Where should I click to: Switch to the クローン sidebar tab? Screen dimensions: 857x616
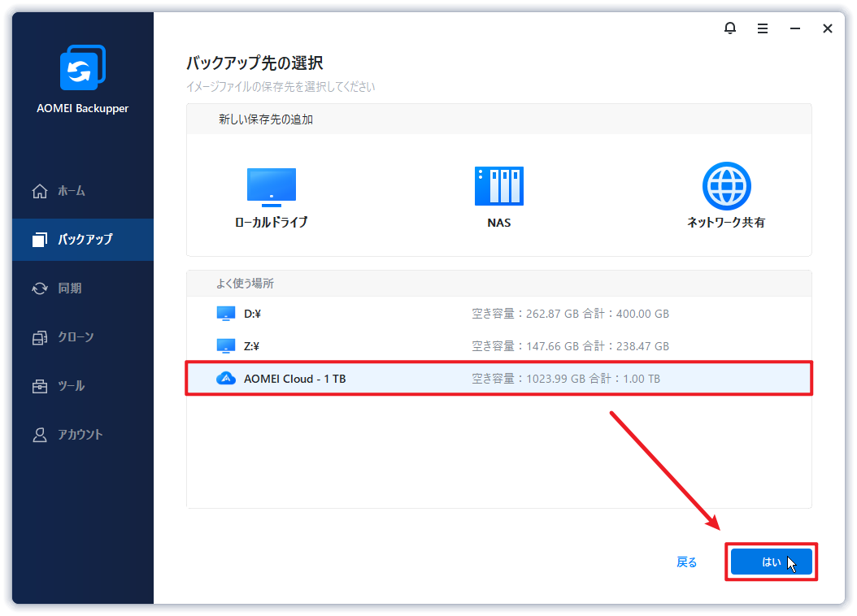(x=83, y=337)
